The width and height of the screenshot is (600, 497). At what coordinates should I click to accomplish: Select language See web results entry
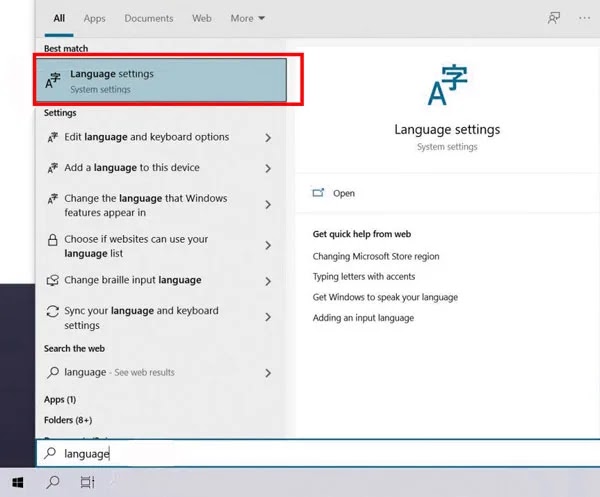(x=161, y=373)
